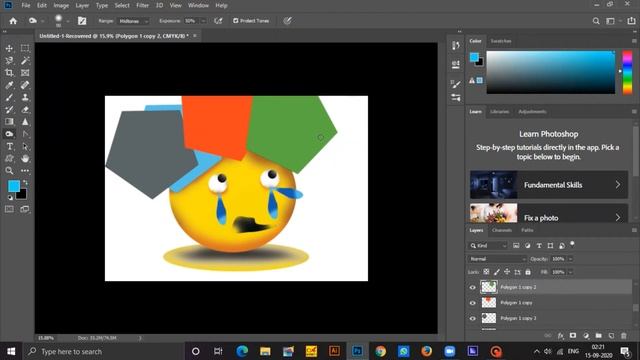Click the search icon at top right
640x360 pixels.
pos(596,21)
